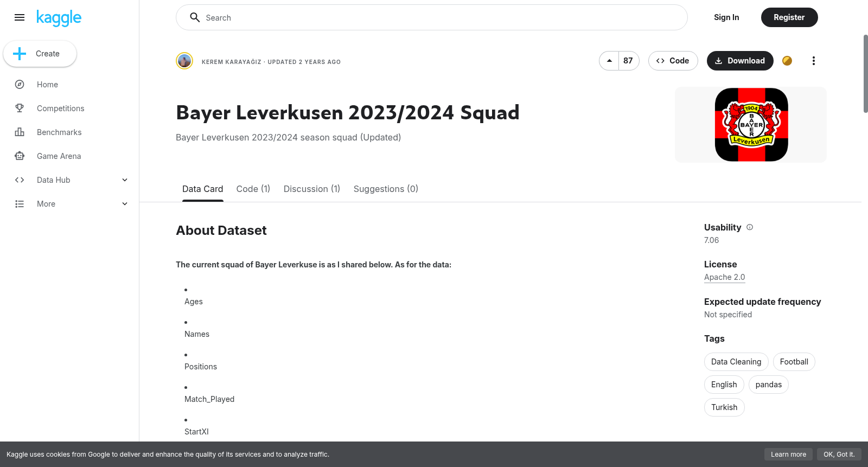868x467 pixels.
Task: Open the Code (1) tab
Action: [x=253, y=189]
